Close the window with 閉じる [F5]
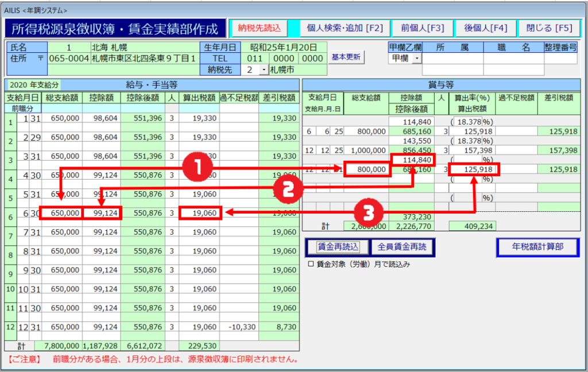 (547, 28)
